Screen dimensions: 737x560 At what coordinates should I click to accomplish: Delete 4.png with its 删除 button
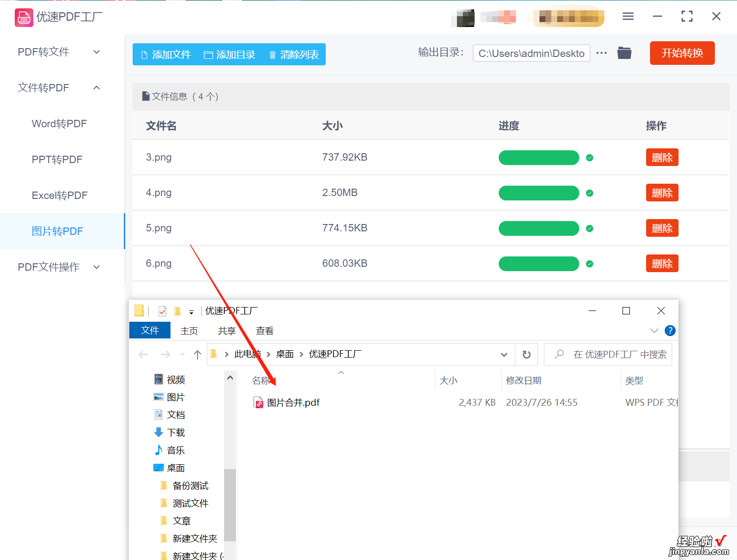[x=662, y=193]
